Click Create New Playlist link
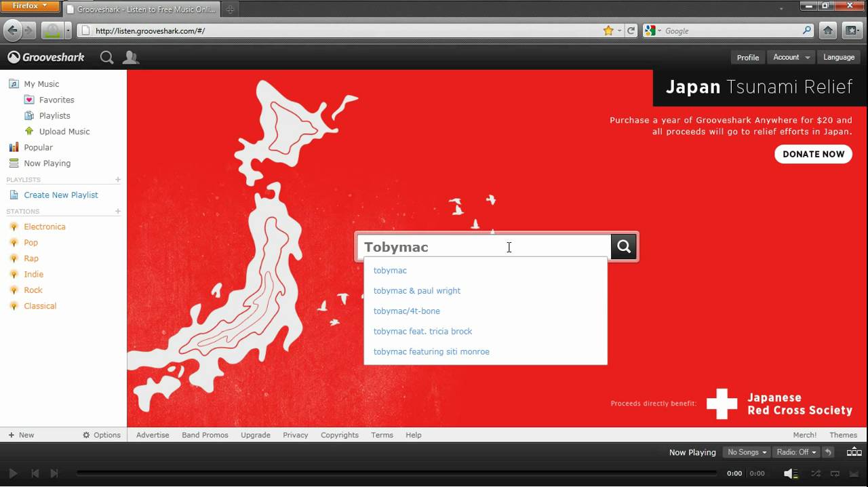This screenshot has height=487, width=868. (x=61, y=195)
